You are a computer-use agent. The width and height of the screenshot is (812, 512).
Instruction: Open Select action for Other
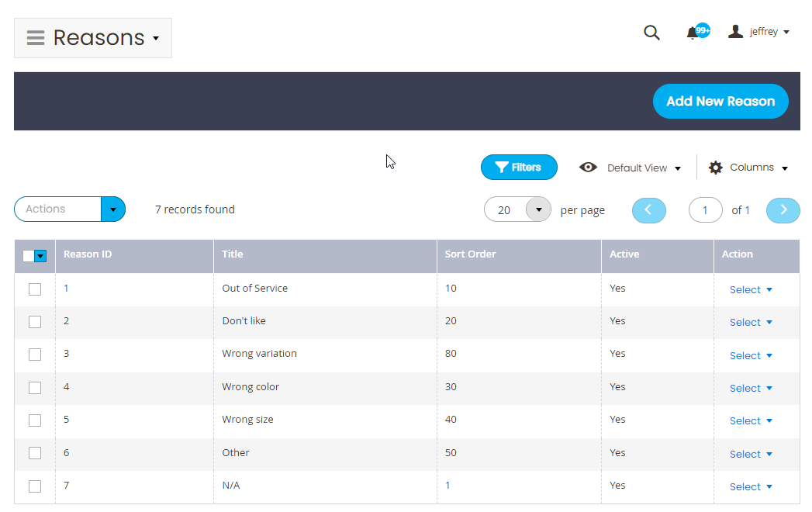tap(751, 454)
